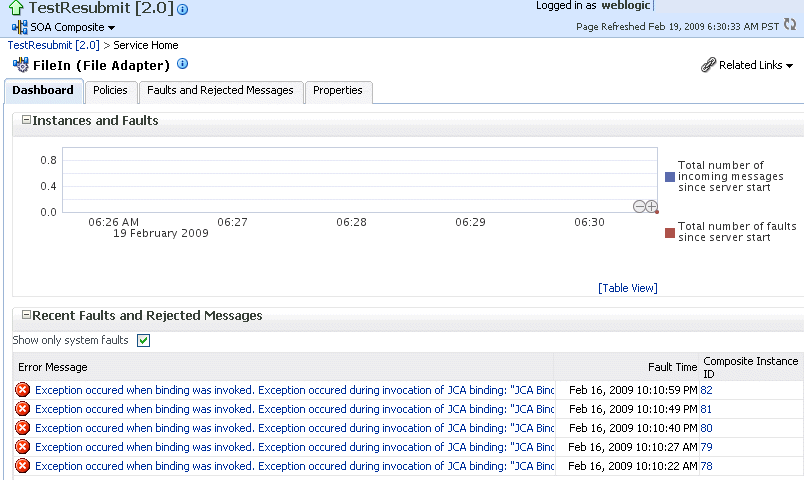Viewport: 804px width, 480px height.
Task: Click 'Feb 16, 2009 10:10:40 PM' fault time
Action: (633, 428)
